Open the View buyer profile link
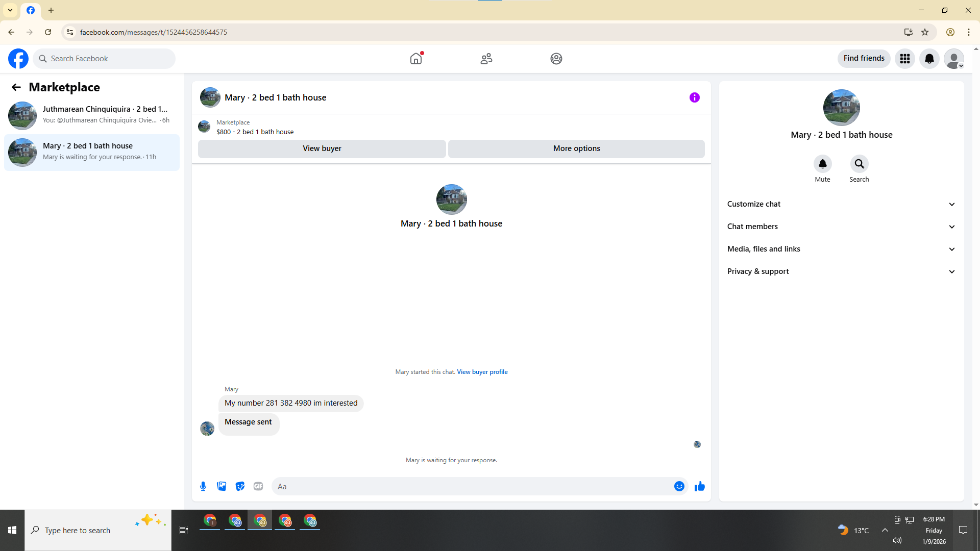Screen dimensions: 980x551 point(482,372)
